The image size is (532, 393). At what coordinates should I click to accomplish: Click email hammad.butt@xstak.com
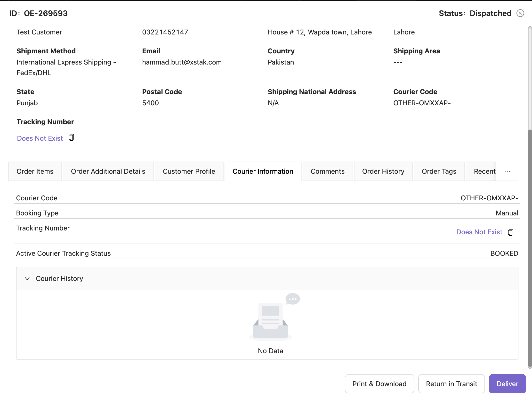coord(182,62)
